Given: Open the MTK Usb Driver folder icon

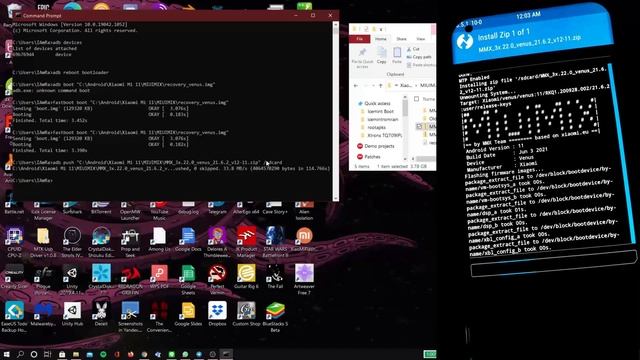Looking at the screenshot, I should click(43, 242).
